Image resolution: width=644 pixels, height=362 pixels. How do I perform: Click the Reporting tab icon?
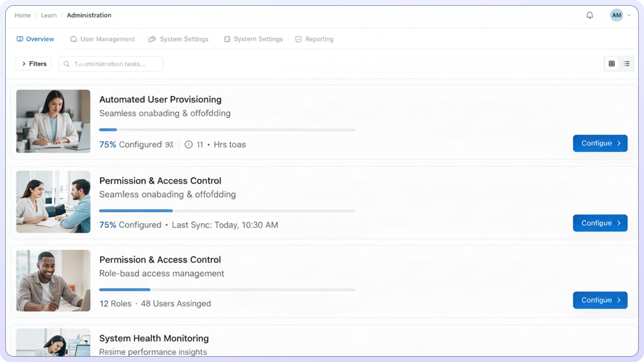pyautogui.click(x=298, y=39)
